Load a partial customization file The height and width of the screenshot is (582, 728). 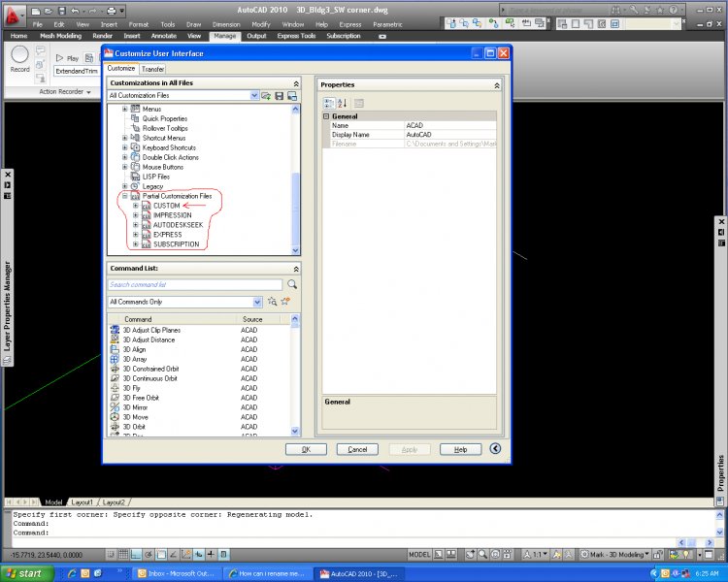[266, 96]
